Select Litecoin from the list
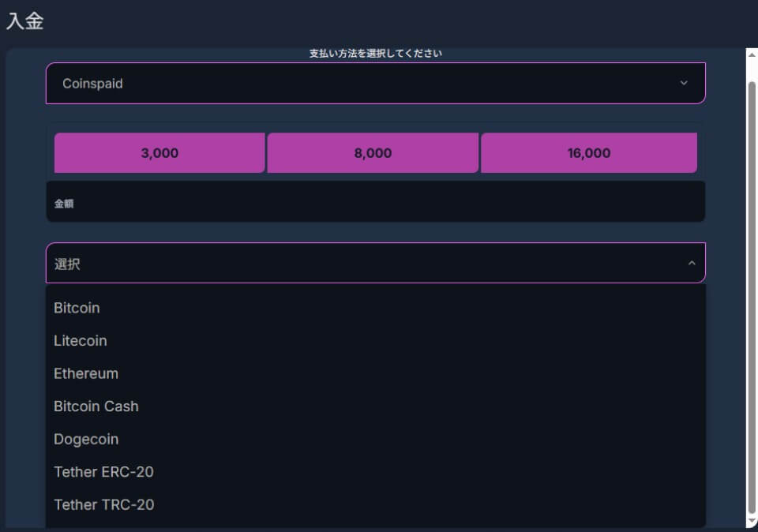The height and width of the screenshot is (532, 758). [x=376, y=341]
